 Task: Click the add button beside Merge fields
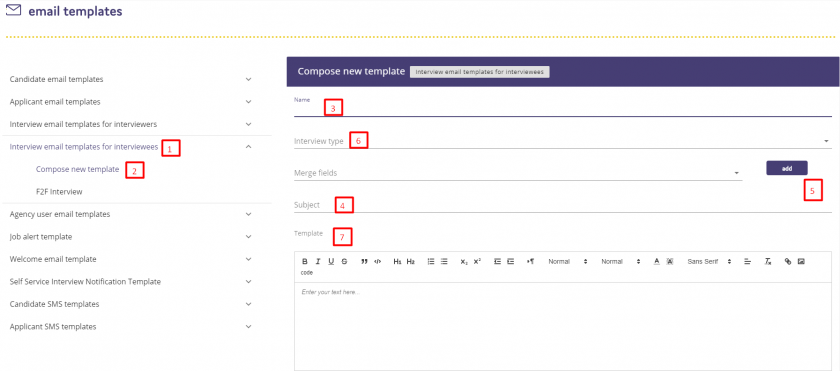coord(786,168)
